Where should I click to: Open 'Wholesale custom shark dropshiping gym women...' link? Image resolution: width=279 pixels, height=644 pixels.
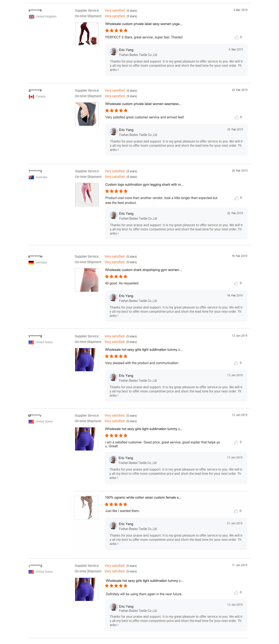(143, 270)
